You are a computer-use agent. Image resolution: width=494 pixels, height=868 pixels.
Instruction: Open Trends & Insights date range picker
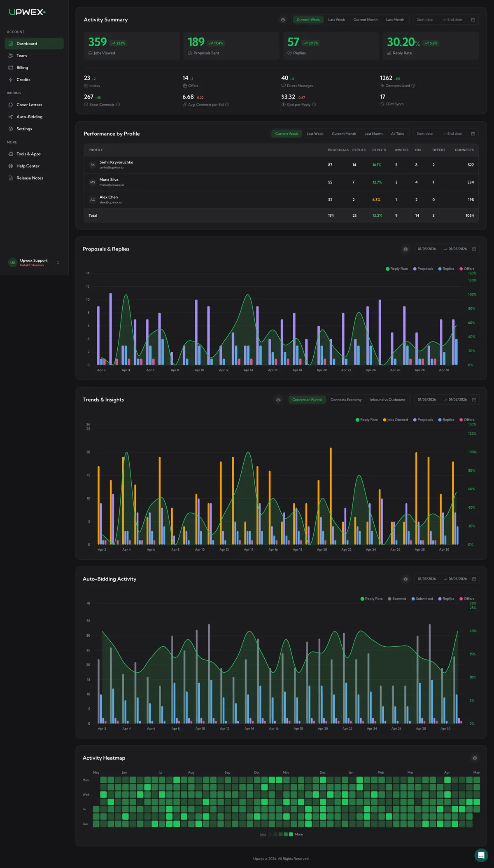446,400
